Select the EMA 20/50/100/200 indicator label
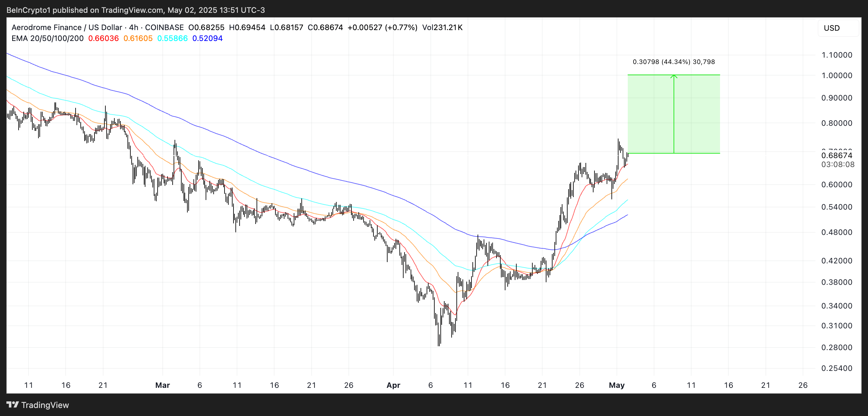Viewport: 868px width, 416px height. (47, 38)
